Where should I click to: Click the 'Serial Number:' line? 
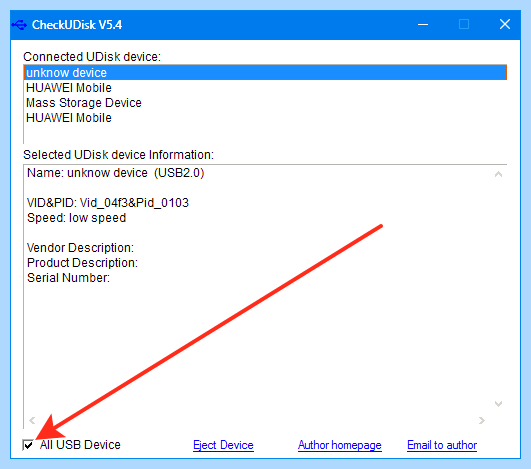click(68, 278)
